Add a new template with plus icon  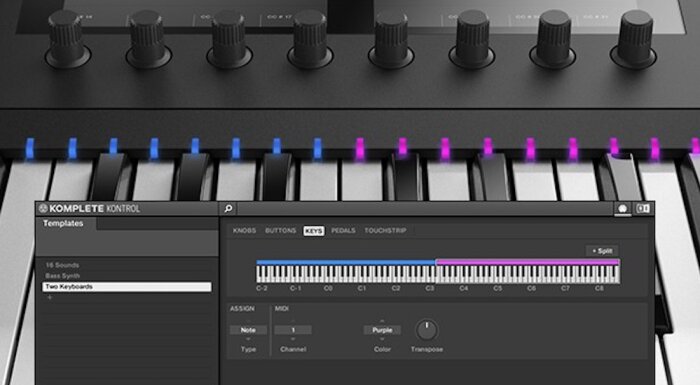coord(50,297)
